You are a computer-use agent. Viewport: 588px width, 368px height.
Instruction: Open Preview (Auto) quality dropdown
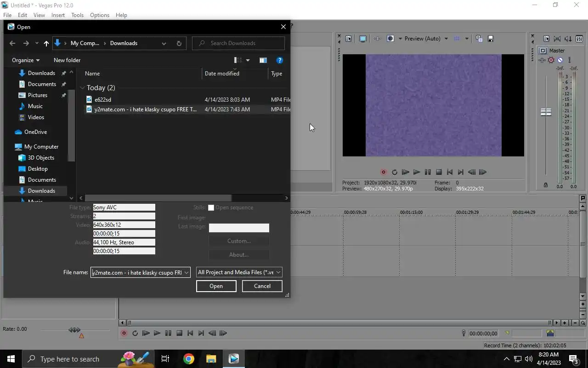click(x=446, y=39)
